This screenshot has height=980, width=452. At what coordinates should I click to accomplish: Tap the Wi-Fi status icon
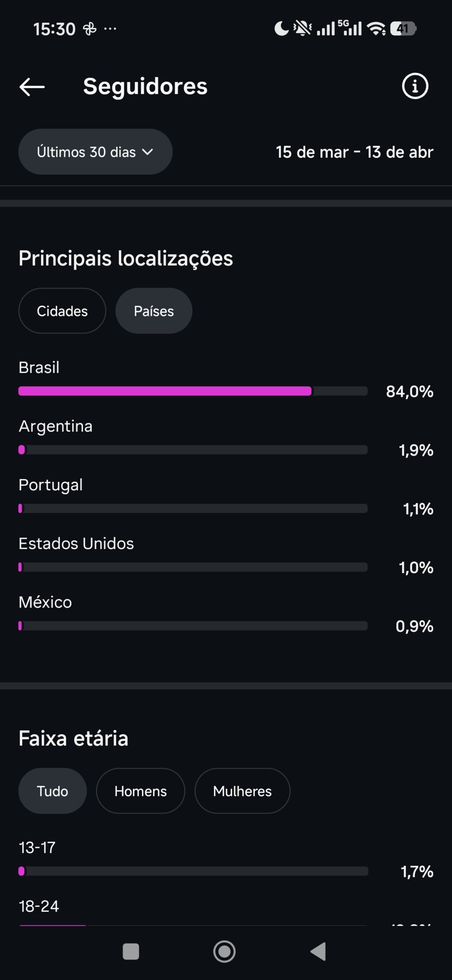click(x=376, y=29)
